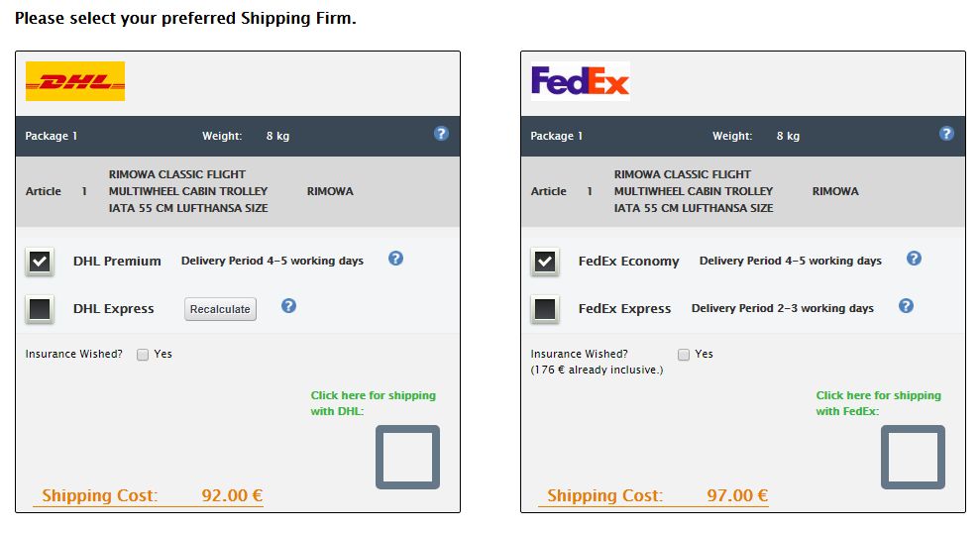The width and height of the screenshot is (980, 533).
Task: Enable FedEx insurance Yes checkbox
Action: point(684,355)
